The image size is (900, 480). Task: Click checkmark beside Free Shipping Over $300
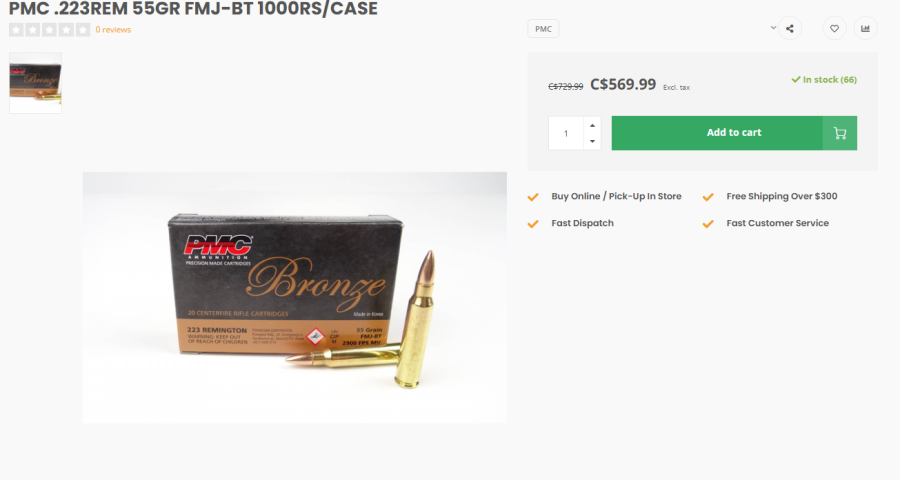(x=708, y=197)
